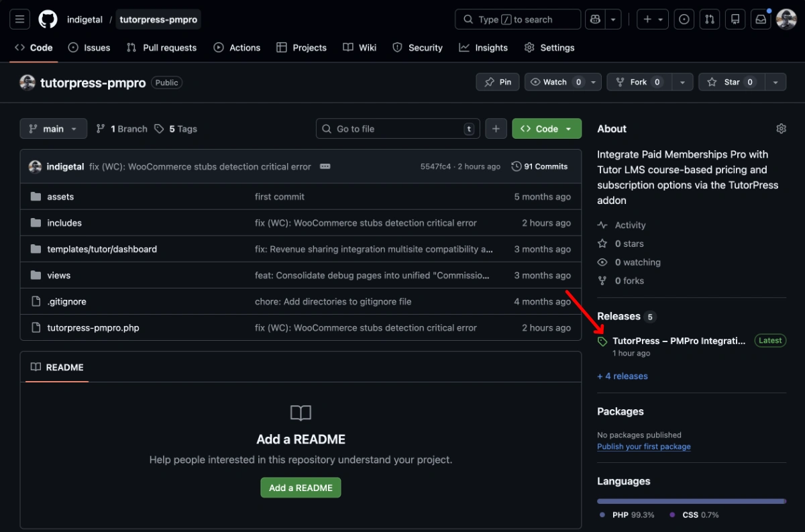Expand the create new options with the plus dropdown
Screen dimensions: 805x532
(652, 19)
